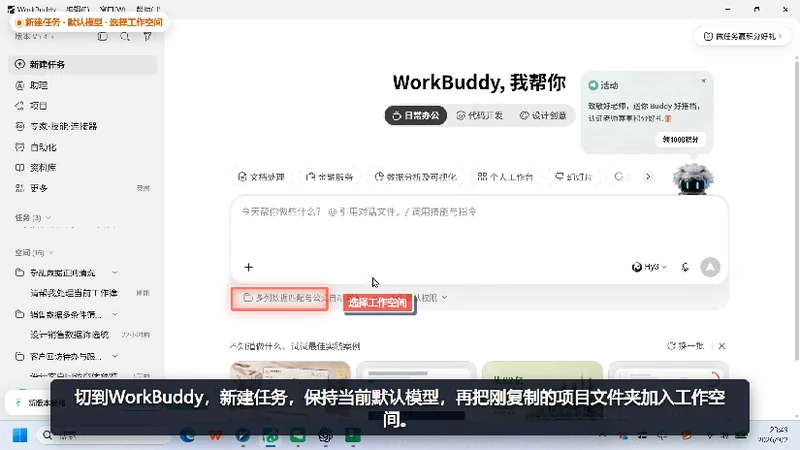This screenshot has height=450, width=800.
Task: Open the sidebar search icon
Action: pos(125,36)
